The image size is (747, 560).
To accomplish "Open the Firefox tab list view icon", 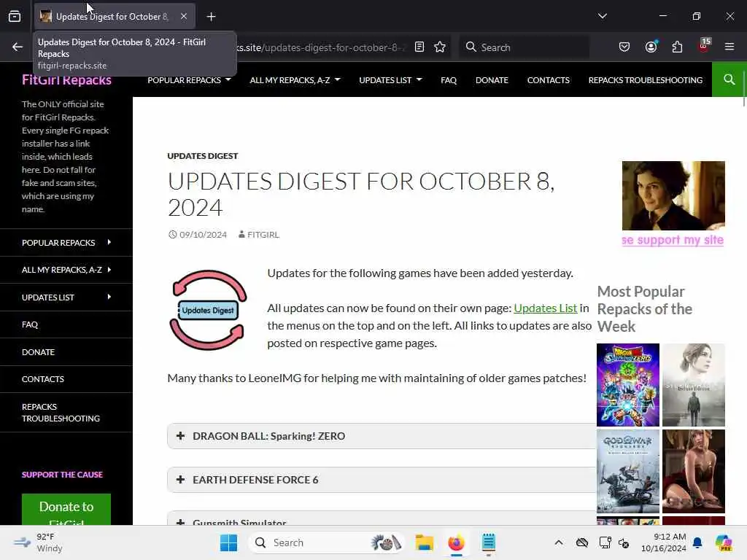I will point(15,17).
